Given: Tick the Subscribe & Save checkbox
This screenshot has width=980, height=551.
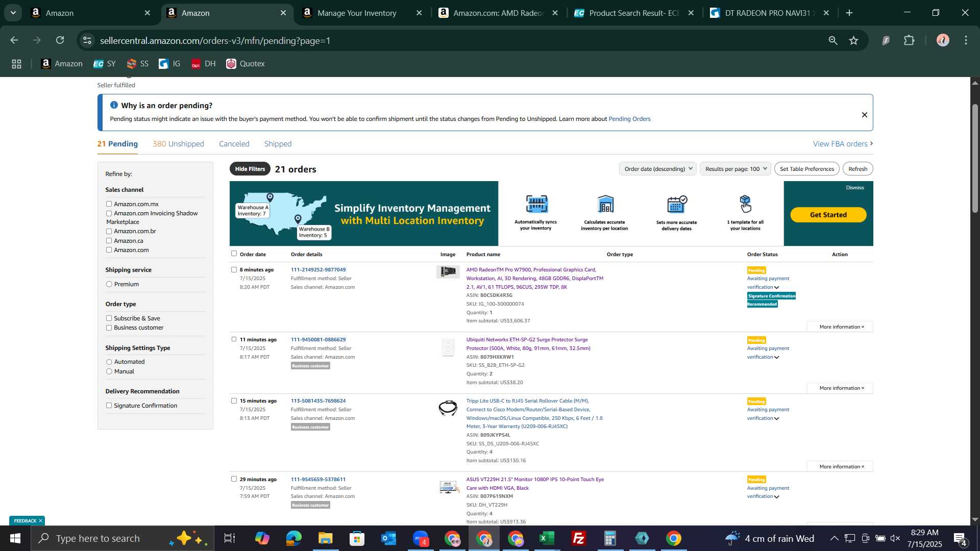Looking at the screenshot, I should 109,318.
